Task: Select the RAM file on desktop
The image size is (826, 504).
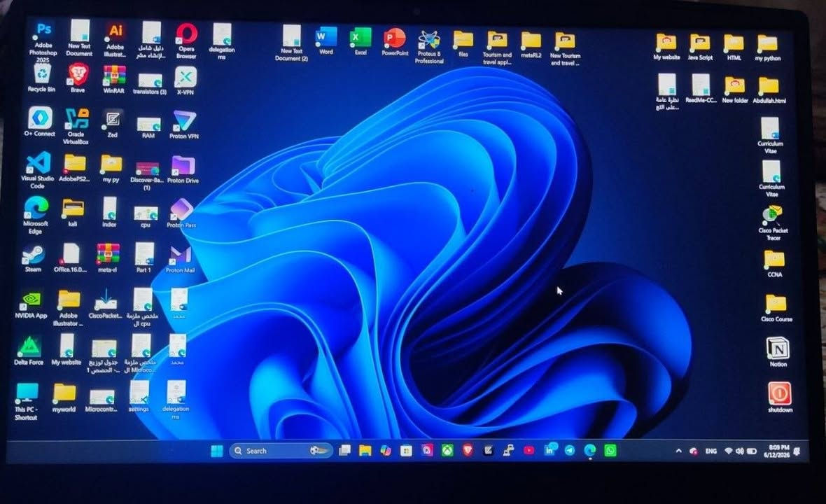Action: pyautogui.click(x=148, y=128)
